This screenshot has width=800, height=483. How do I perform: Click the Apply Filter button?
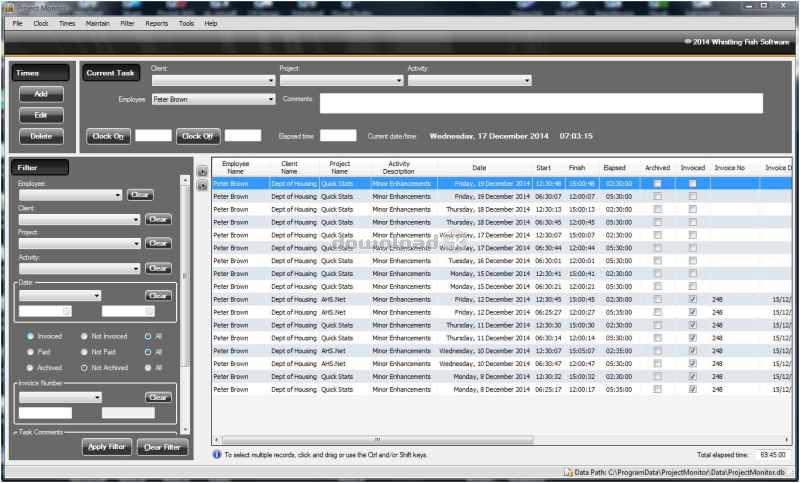(107, 447)
